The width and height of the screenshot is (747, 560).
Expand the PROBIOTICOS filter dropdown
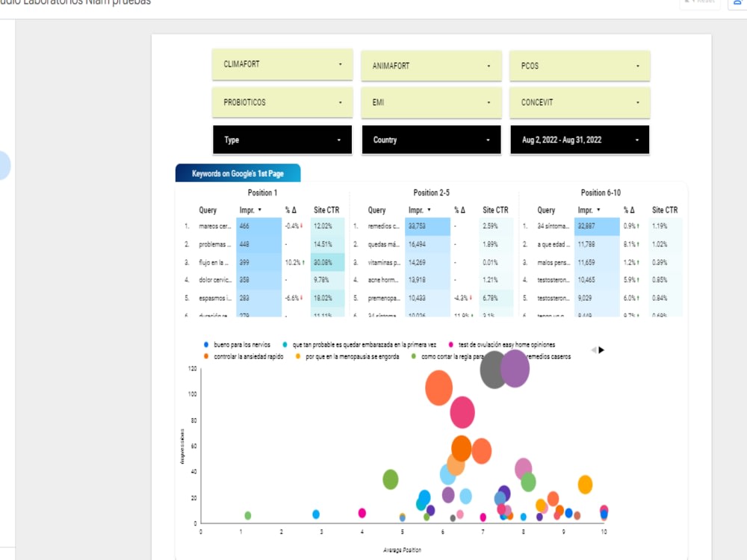click(x=282, y=102)
